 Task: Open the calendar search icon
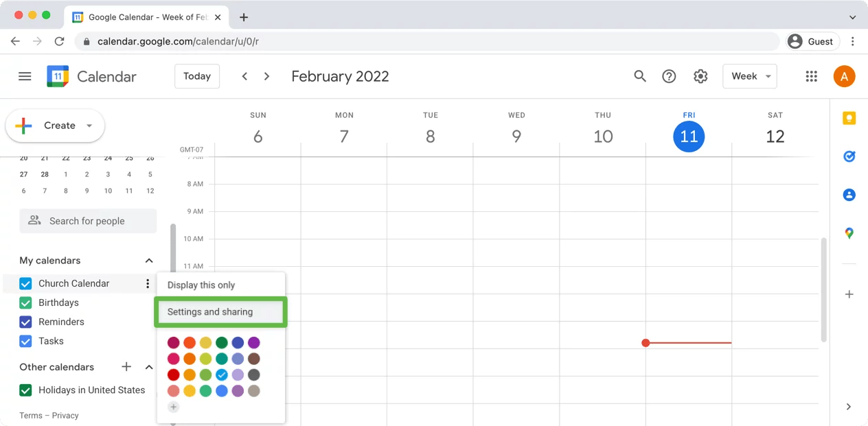click(x=639, y=76)
